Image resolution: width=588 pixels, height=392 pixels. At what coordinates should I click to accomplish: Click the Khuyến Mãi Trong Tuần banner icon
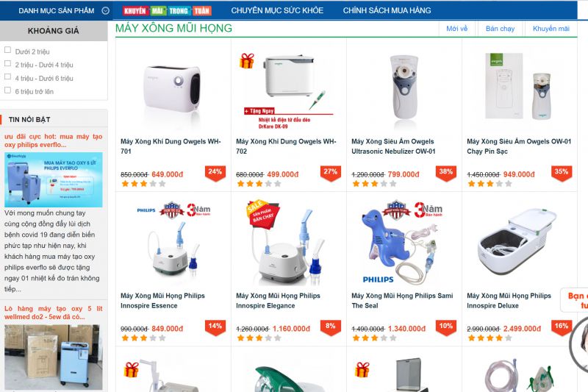(168, 11)
